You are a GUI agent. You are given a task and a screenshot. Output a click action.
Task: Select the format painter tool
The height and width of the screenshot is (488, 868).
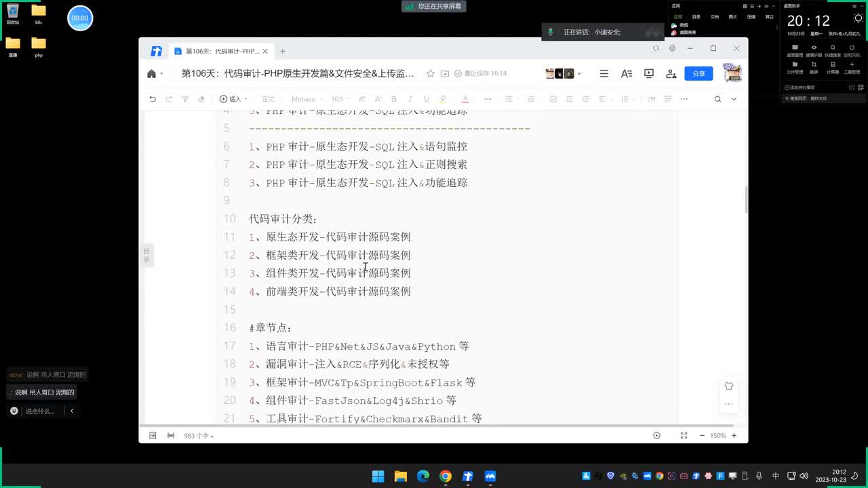(185, 99)
